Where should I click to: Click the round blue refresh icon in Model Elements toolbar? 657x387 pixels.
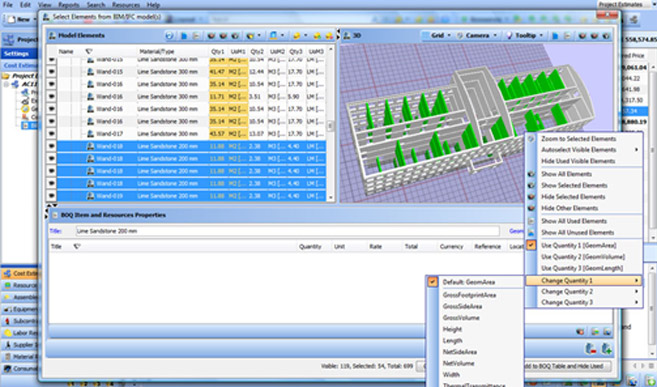click(169, 36)
